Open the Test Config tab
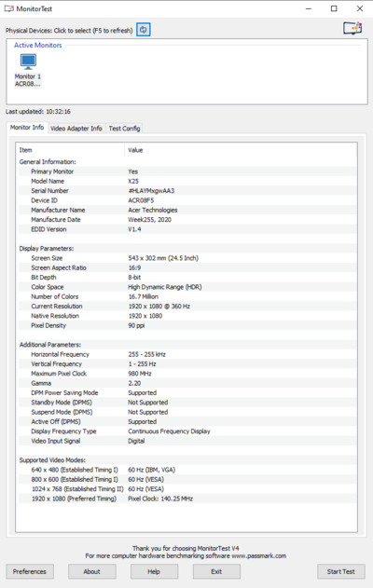This screenshot has height=588, width=373. tap(124, 129)
